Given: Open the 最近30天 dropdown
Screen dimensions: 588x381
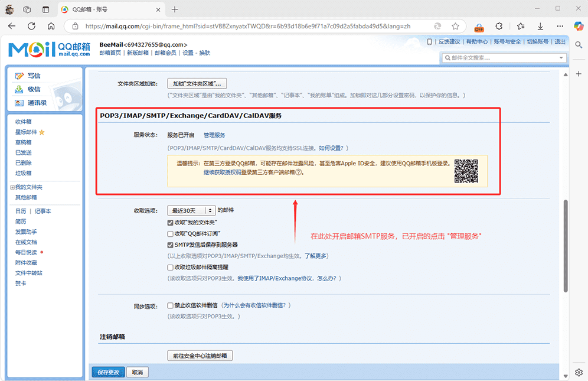Looking at the screenshot, I should tap(191, 210).
